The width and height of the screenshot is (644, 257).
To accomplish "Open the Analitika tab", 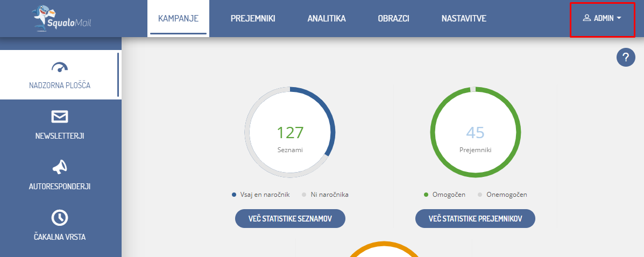I will (x=327, y=18).
